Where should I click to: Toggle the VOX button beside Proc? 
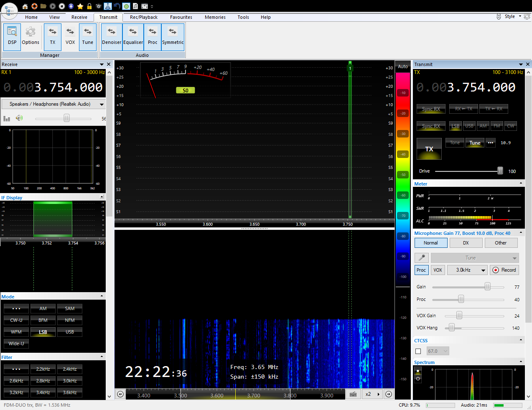(x=438, y=270)
